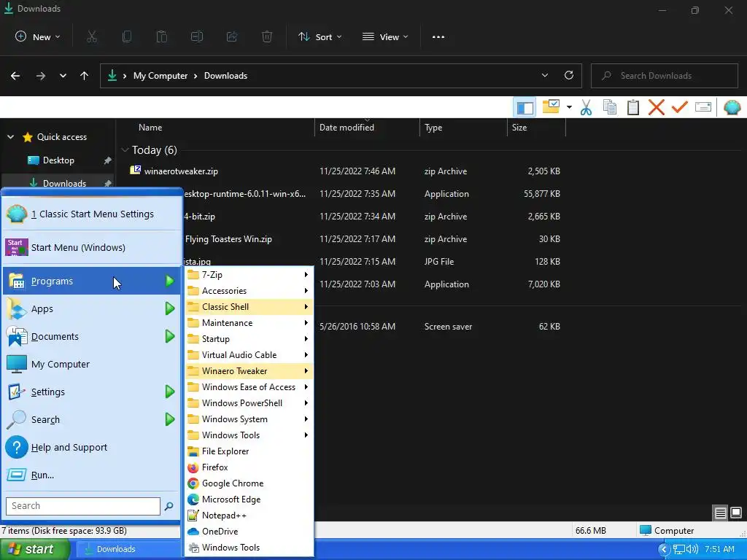Go back with the Back arrow

15,76
